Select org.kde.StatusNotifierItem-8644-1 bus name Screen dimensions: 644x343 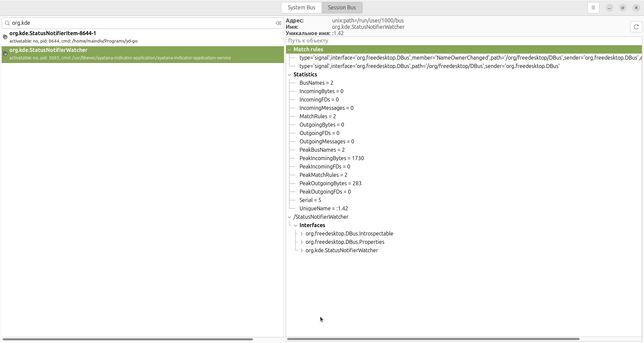tap(143, 37)
